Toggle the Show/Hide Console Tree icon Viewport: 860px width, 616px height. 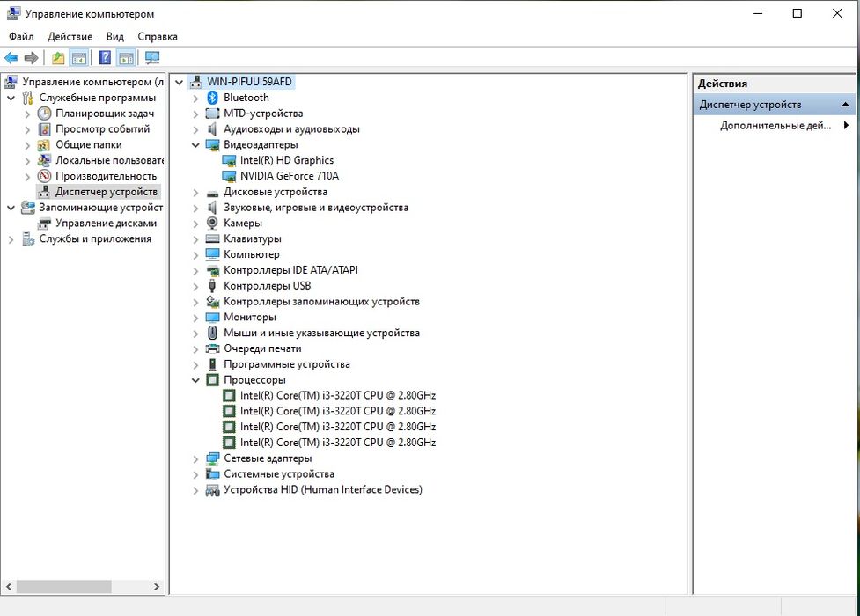79,57
